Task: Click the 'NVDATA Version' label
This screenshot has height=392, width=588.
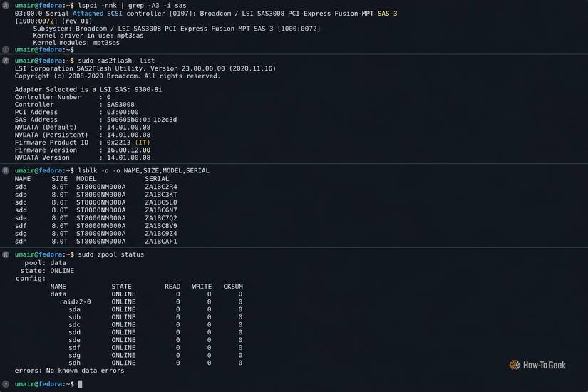Action: tap(42, 158)
